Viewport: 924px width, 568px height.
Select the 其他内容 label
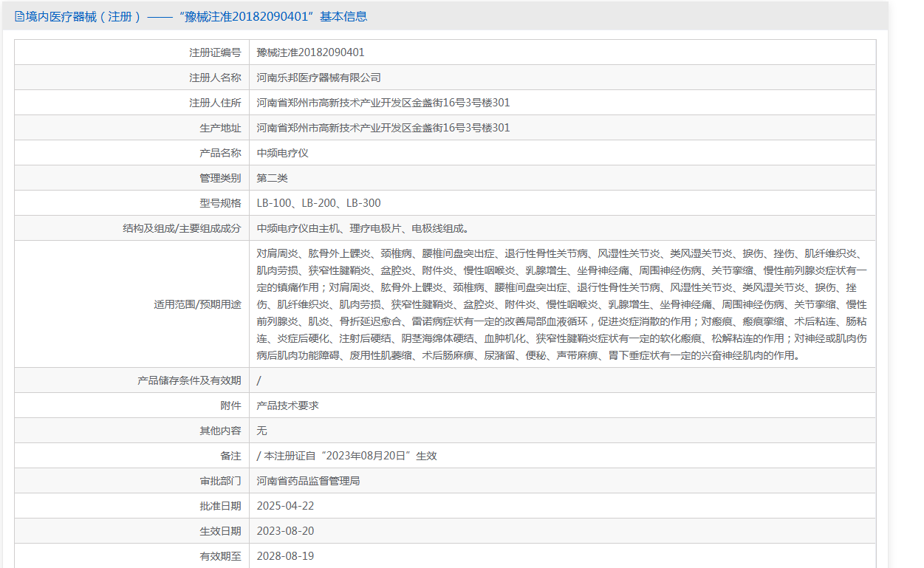click(220, 431)
